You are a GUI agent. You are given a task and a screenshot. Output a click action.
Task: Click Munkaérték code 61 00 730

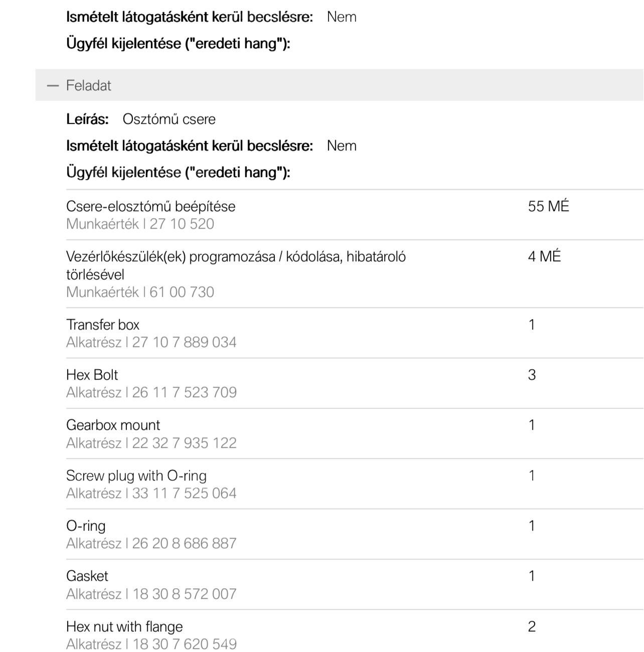click(x=182, y=292)
